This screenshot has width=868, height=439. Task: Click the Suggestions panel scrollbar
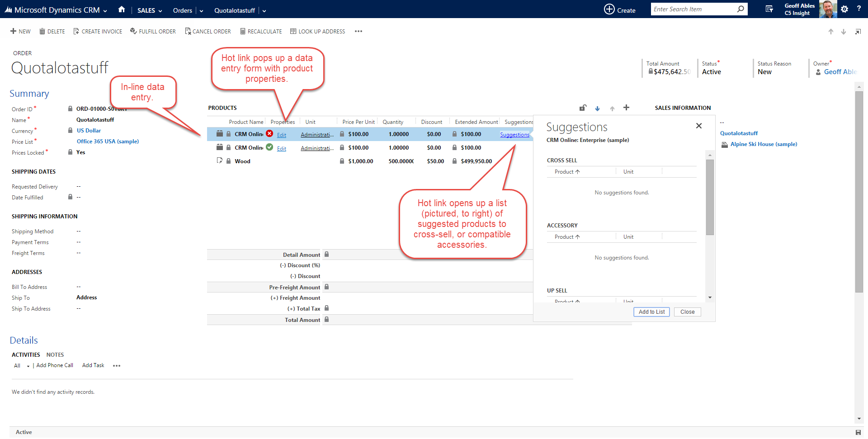pos(710,197)
